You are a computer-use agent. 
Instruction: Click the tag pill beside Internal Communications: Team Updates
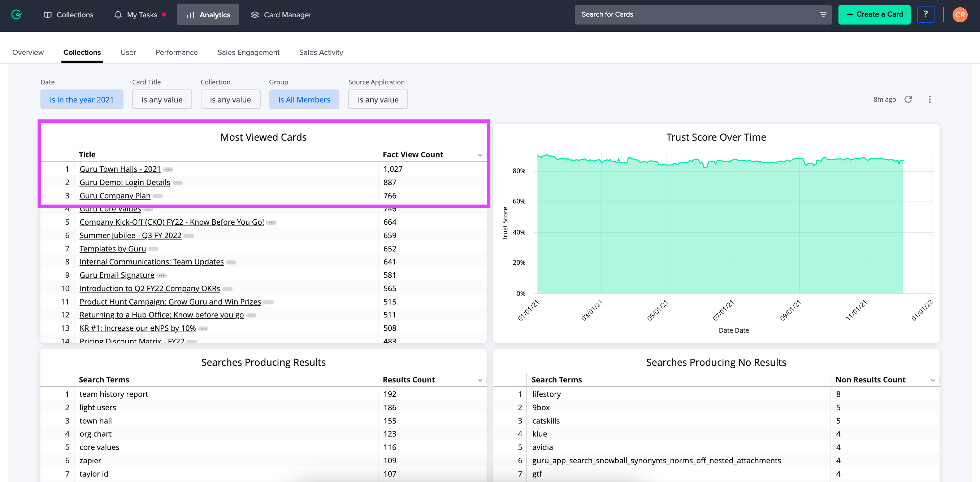pos(231,262)
